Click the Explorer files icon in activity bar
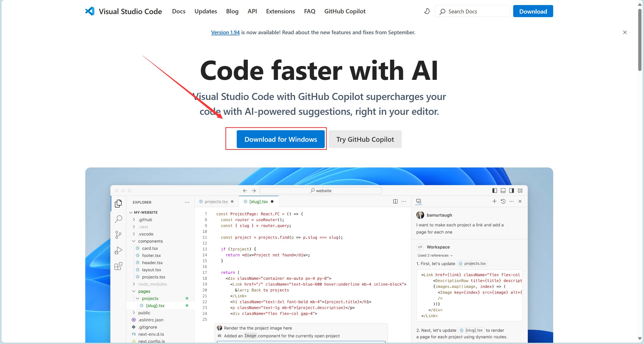 118,203
